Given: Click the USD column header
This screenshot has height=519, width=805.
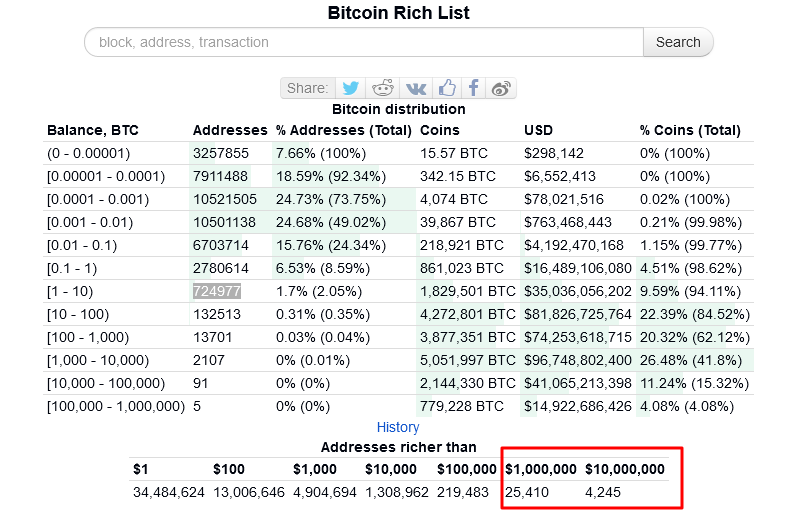Looking at the screenshot, I should 538,130.
